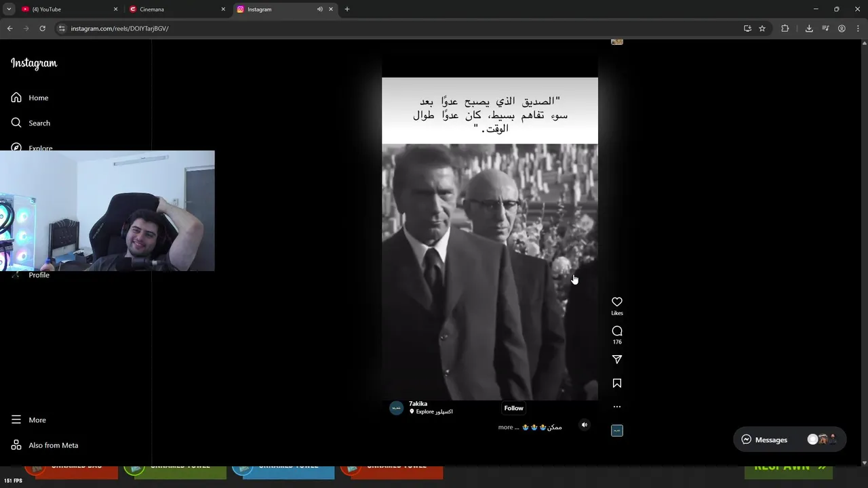Open the 7akika profile avatar
868x488 pixels.
click(397, 408)
